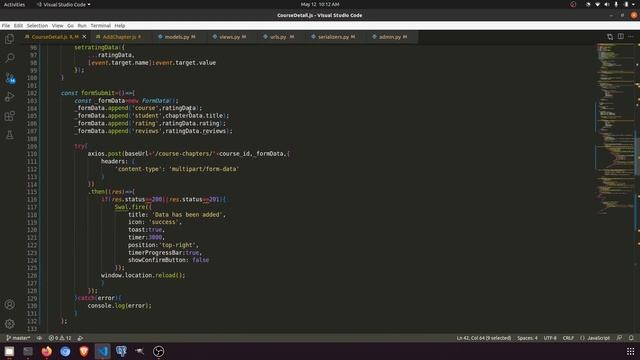
Task: Open the Visual Studio Code app menu dropdown
Action: coord(64,4)
